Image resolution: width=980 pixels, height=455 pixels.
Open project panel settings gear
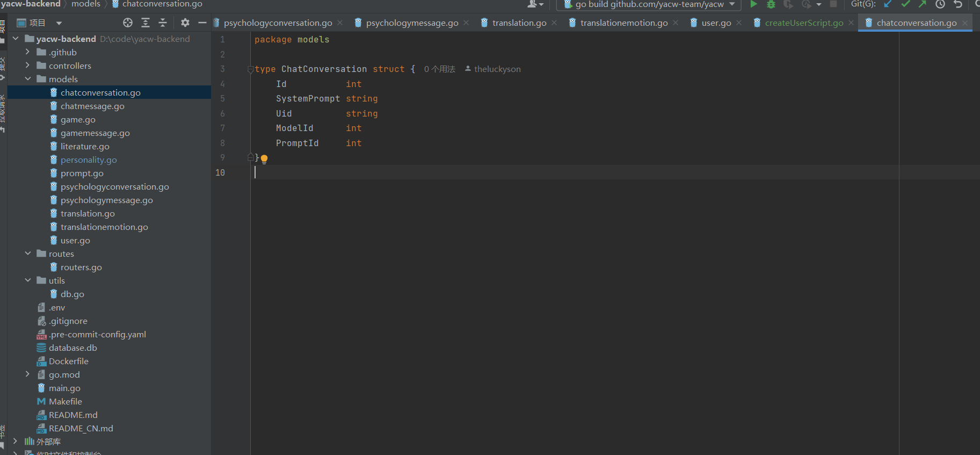click(185, 23)
